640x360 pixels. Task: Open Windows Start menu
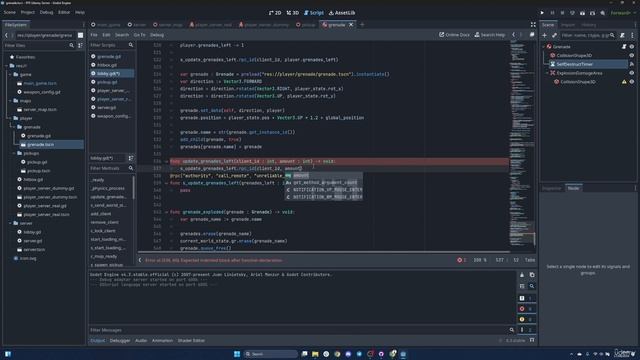click(237, 354)
